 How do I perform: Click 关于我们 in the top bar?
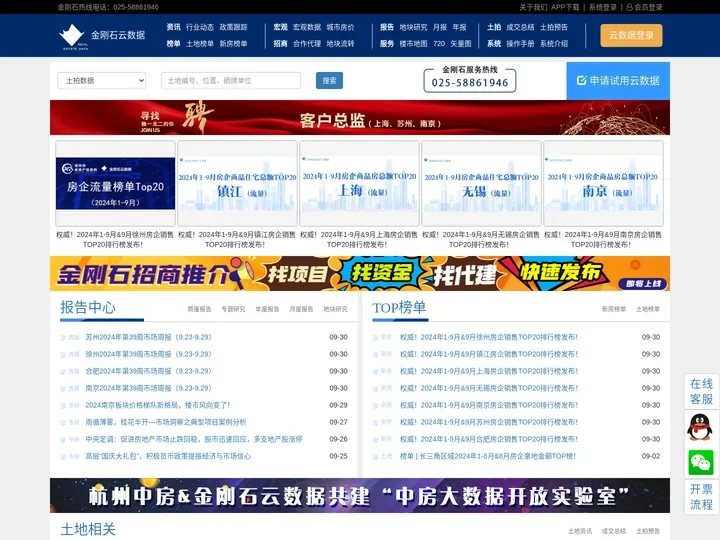coord(533,7)
